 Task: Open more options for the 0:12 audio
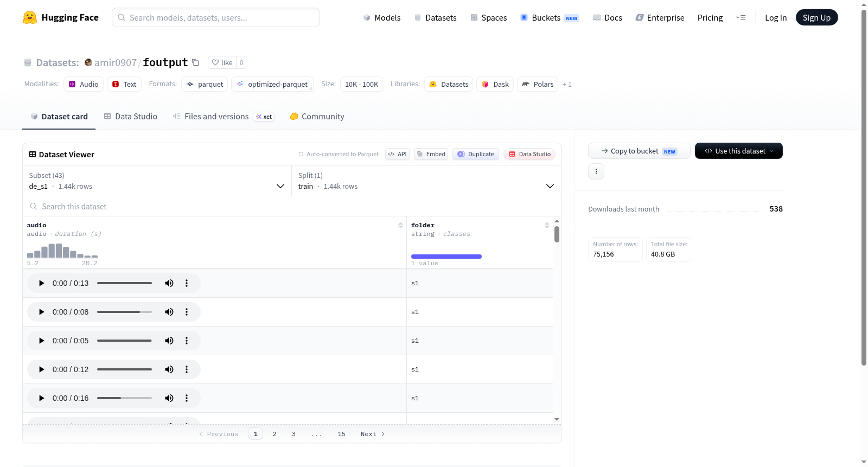click(x=187, y=369)
